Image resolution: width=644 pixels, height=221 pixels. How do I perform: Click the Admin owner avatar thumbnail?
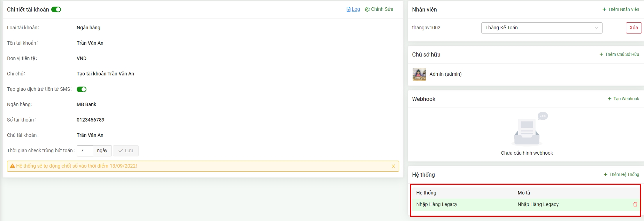click(419, 74)
